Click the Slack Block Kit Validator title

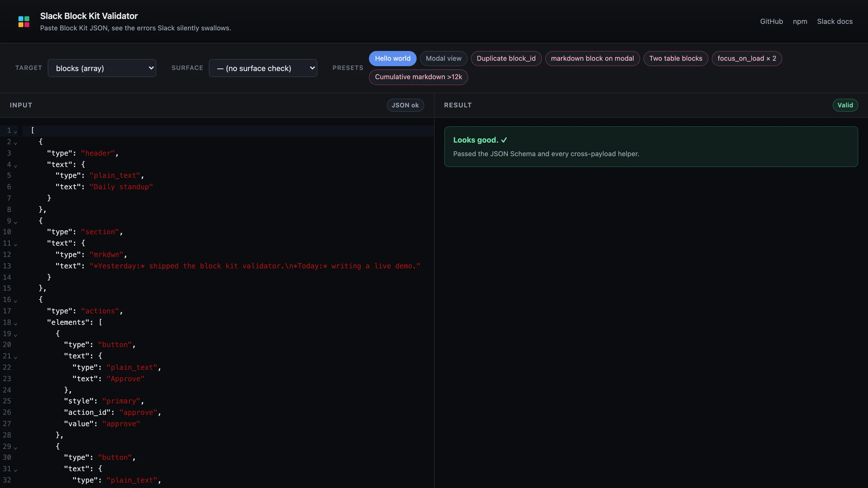(89, 16)
